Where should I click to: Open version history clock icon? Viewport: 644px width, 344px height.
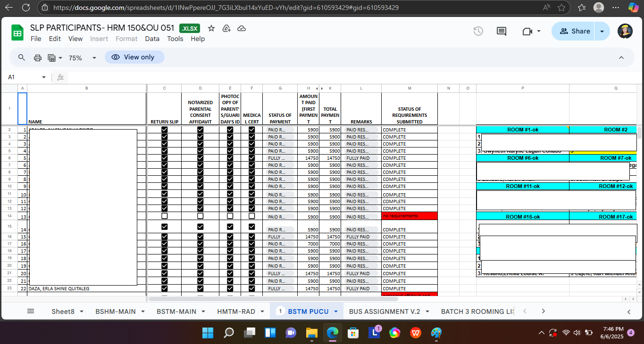478,31
